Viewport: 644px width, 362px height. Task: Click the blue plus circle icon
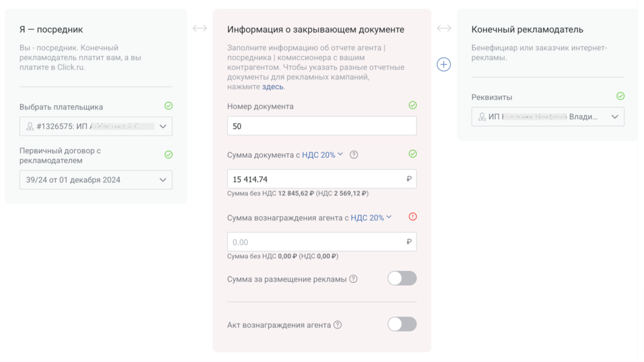point(443,65)
